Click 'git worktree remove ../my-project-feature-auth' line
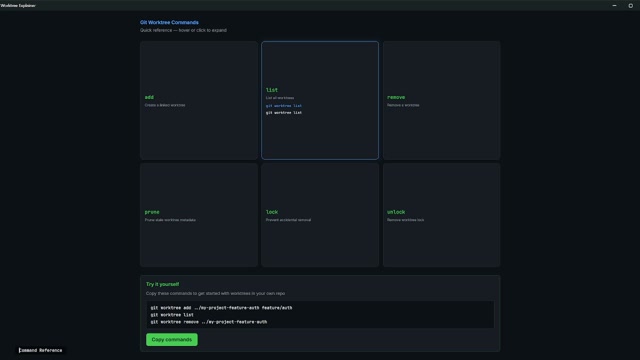Image resolution: width=640 pixels, height=360 pixels. [x=209, y=322]
